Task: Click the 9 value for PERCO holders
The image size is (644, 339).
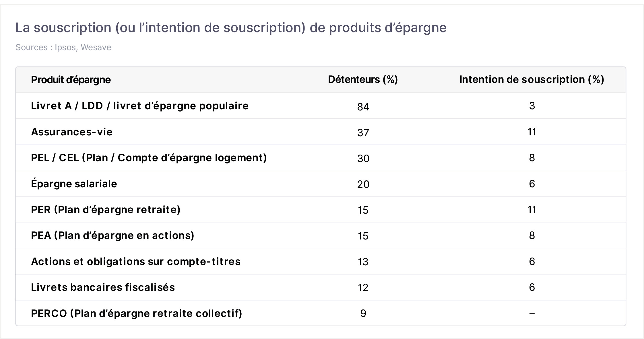Action: (x=363, y=313)
